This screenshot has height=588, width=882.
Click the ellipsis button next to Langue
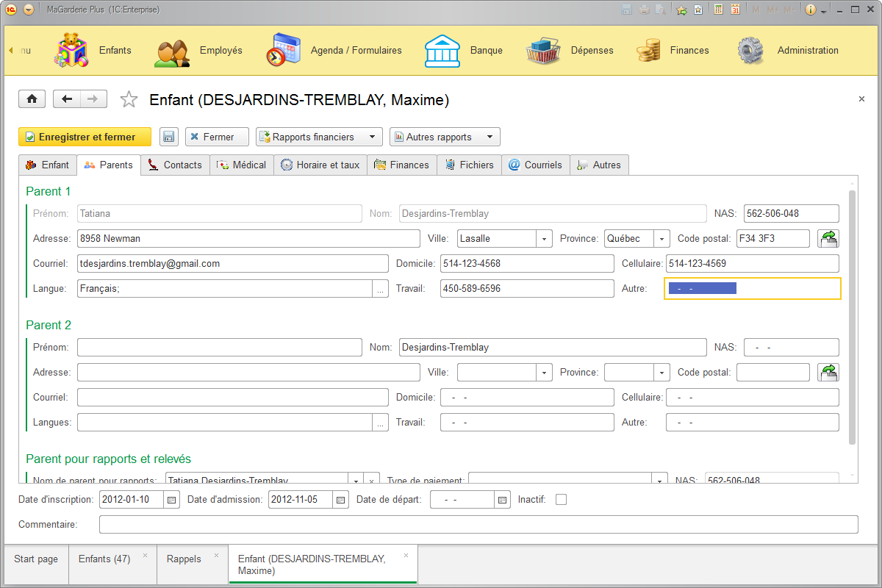(x=381, y=288)
